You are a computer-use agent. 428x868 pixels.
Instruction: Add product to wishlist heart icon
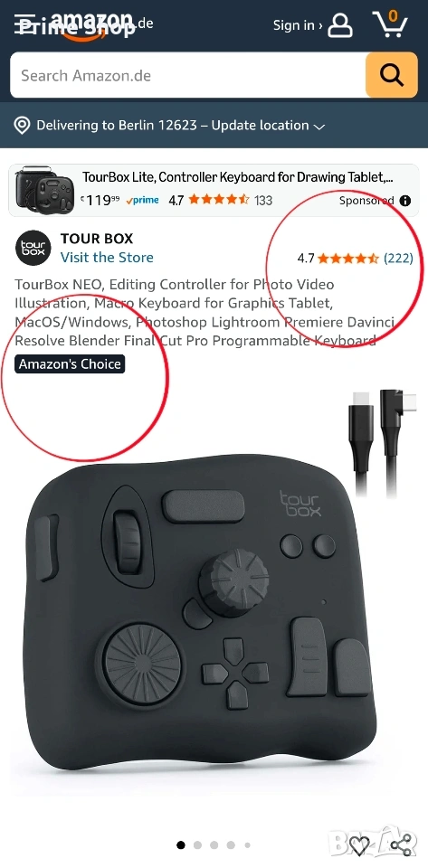359,845
